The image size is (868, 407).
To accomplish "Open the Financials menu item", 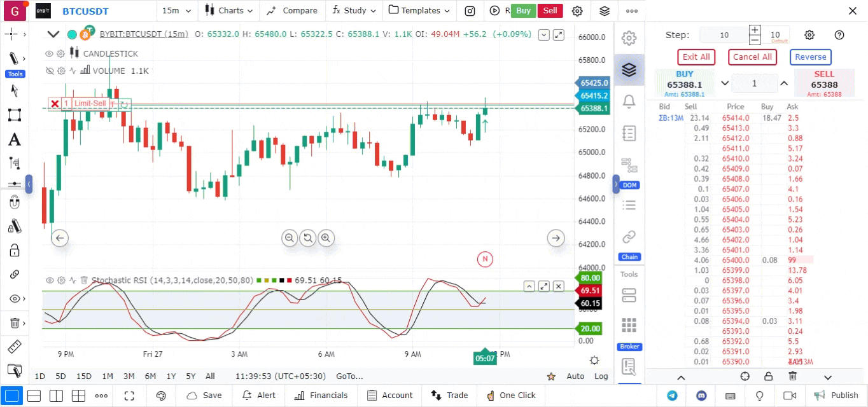I will (x=321, y=396).
